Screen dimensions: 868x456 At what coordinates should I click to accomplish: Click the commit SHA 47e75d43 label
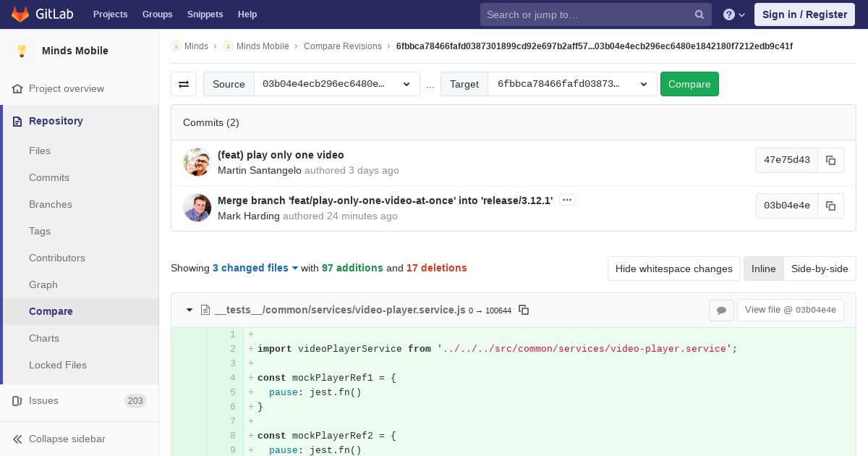(x=787, y=160)
